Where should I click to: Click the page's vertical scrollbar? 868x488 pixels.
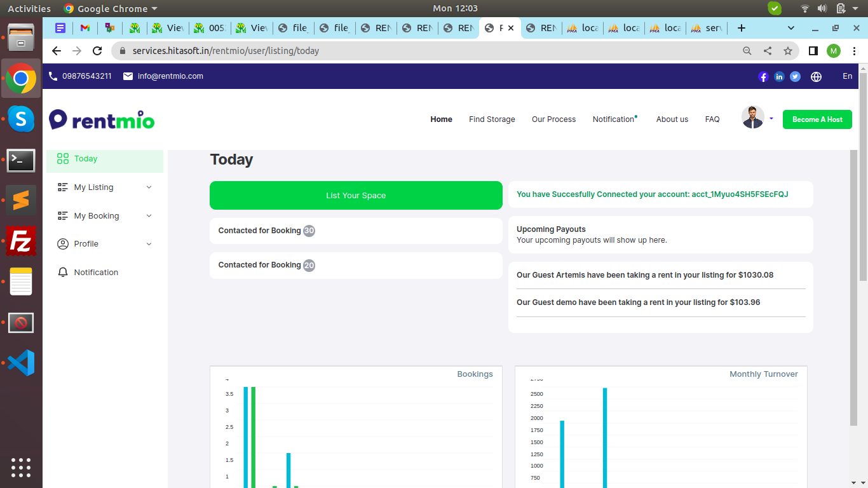(862, 176)
